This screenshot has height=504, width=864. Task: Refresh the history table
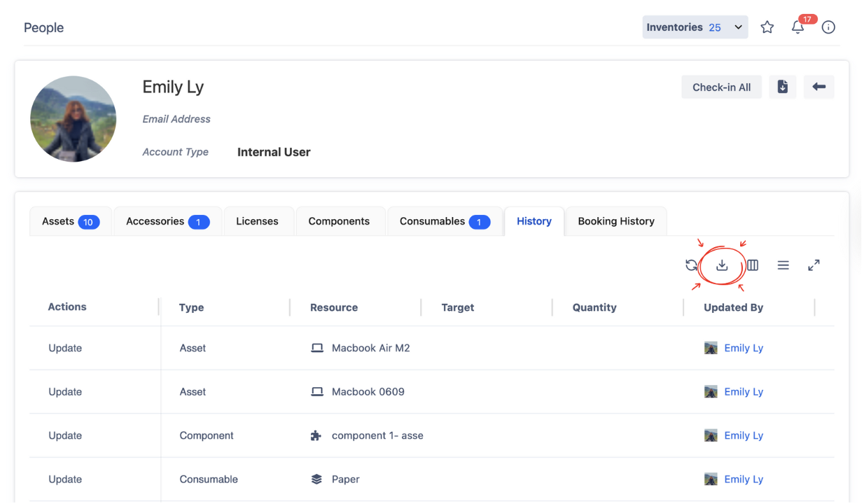(x=691, y=265)
